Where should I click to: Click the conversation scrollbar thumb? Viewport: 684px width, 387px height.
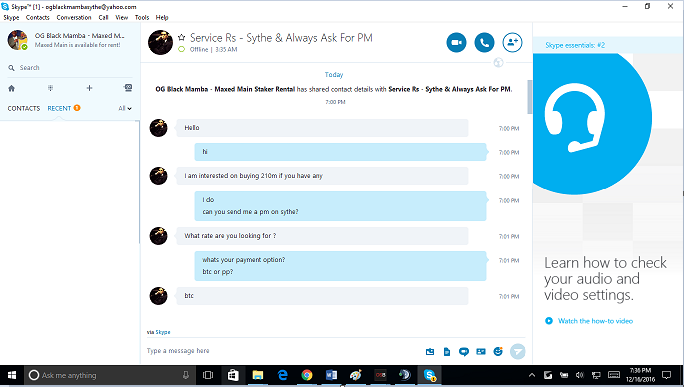pos(530,97)
